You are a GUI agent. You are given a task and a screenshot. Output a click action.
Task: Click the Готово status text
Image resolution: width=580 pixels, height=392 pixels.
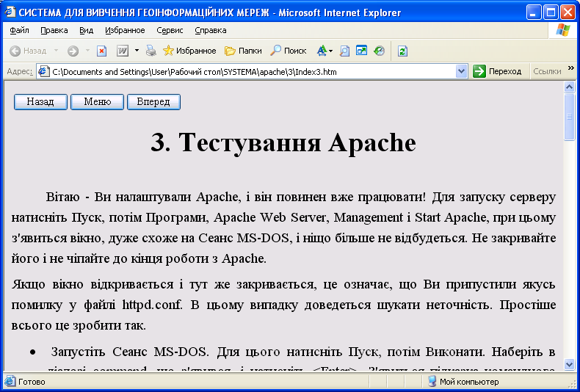coord(32,382)
